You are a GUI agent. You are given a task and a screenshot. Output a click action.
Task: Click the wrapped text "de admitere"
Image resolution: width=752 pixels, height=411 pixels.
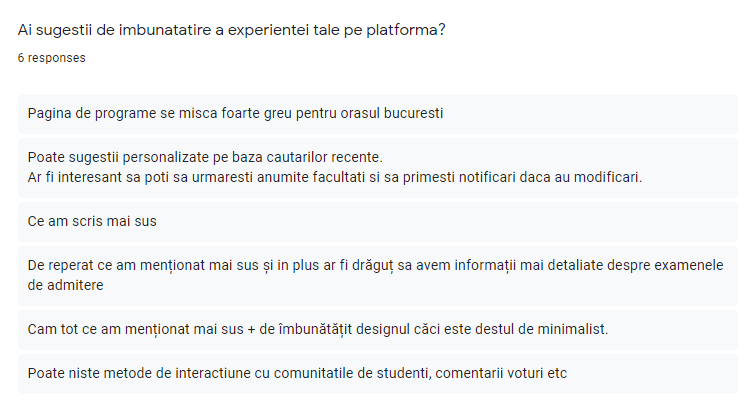(x=66, y=285)
